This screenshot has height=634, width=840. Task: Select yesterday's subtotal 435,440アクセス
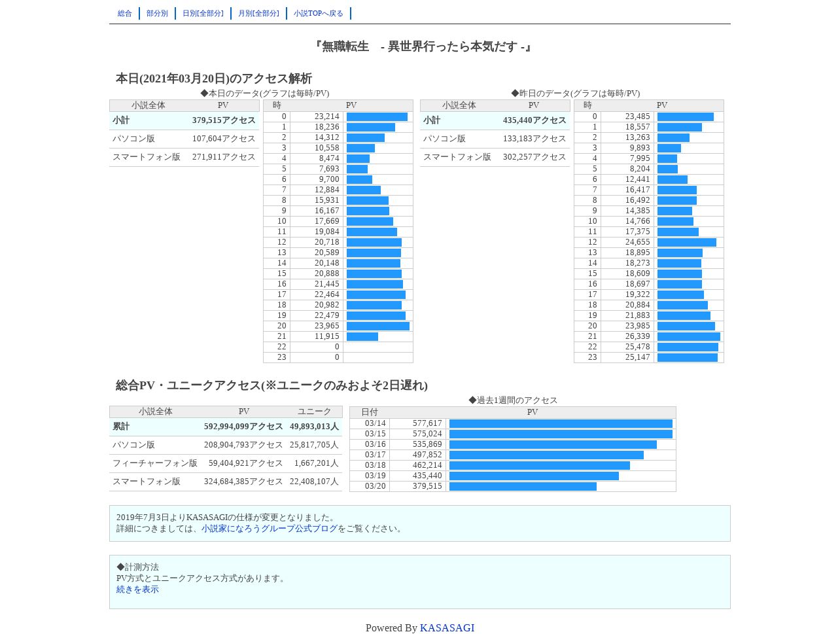[x=534, y=120]
